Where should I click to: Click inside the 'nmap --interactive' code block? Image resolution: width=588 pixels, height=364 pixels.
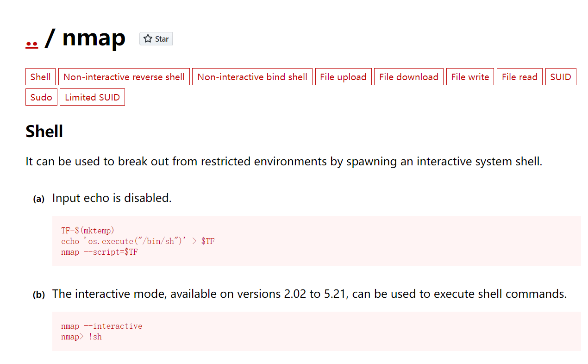coord(316,331)
